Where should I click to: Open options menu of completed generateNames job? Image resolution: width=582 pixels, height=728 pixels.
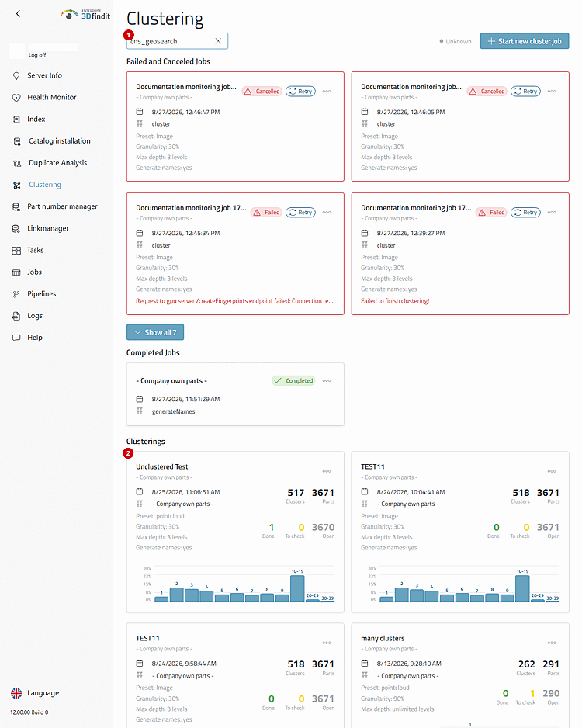coord(327,381)
